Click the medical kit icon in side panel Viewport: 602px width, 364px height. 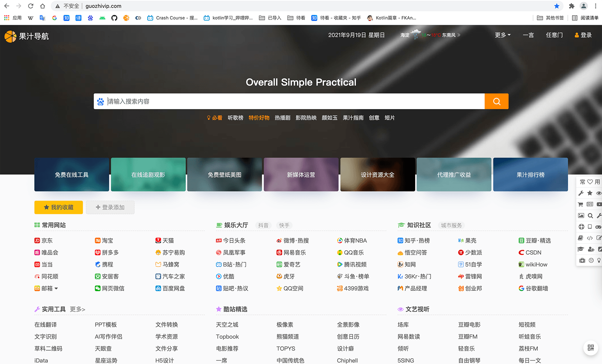point(582,260)
